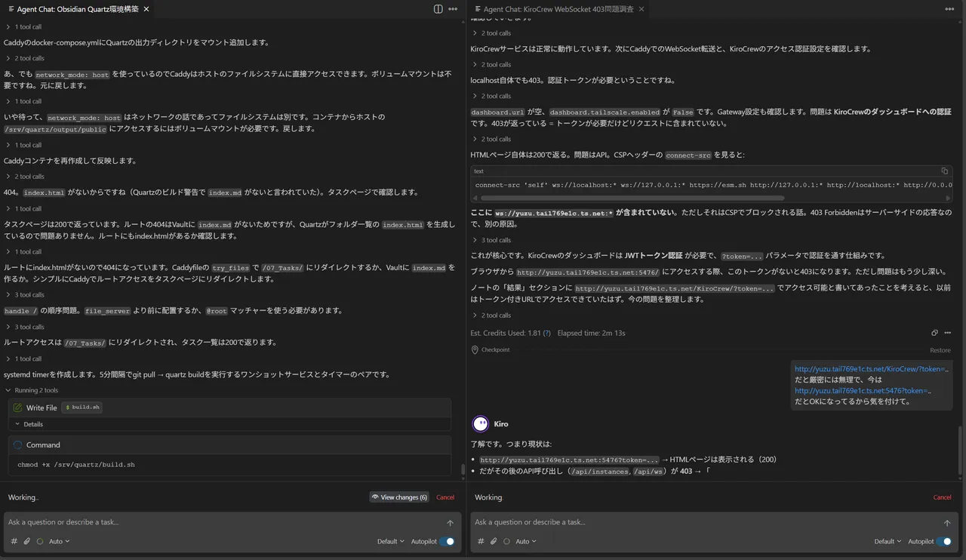Collapse the Running 2 tools section

[32, 390]
